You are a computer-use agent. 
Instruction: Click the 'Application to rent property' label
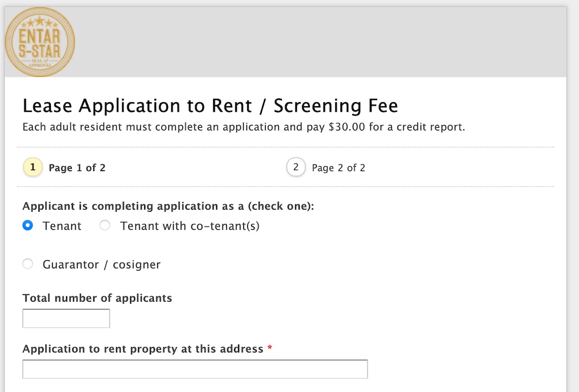pos(142,349)
